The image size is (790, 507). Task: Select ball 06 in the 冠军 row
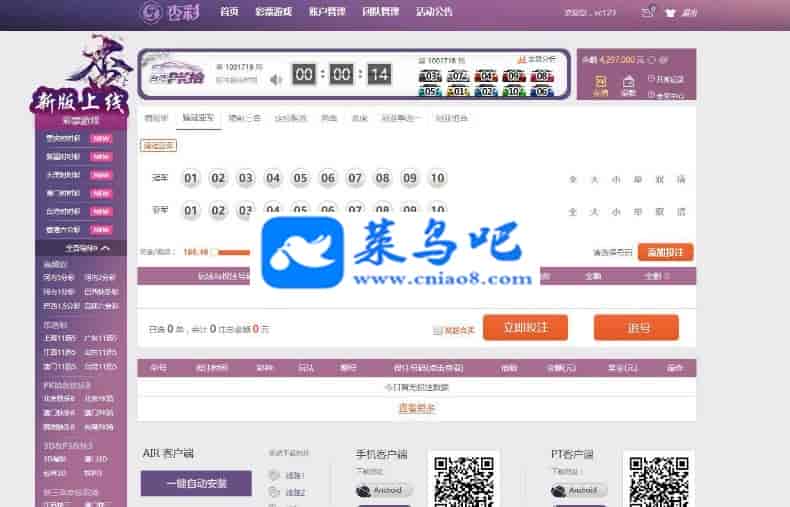point(327,178)
